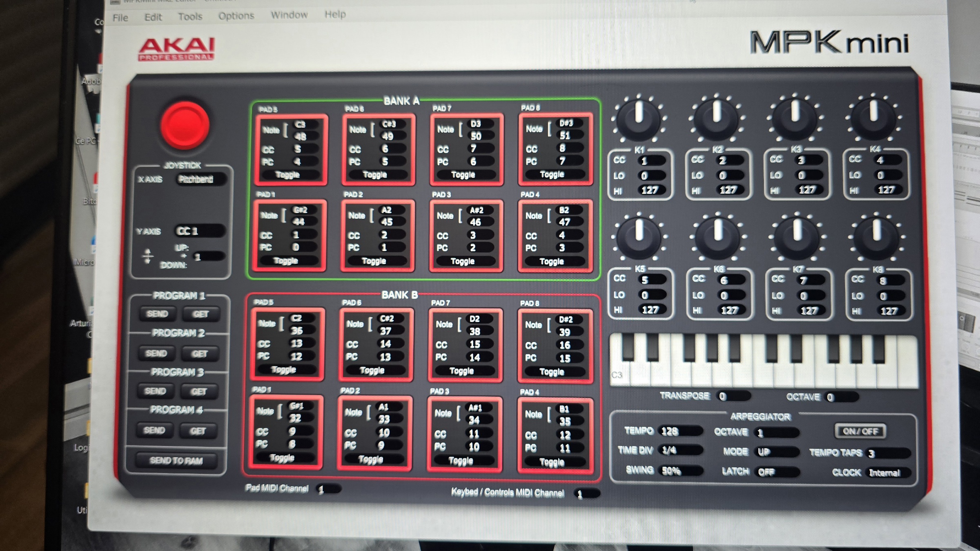Image resolution: width=980 pixels, height=551 pixels.
Task: Click the SEND TO RAM button
Action: click(176, 460)
